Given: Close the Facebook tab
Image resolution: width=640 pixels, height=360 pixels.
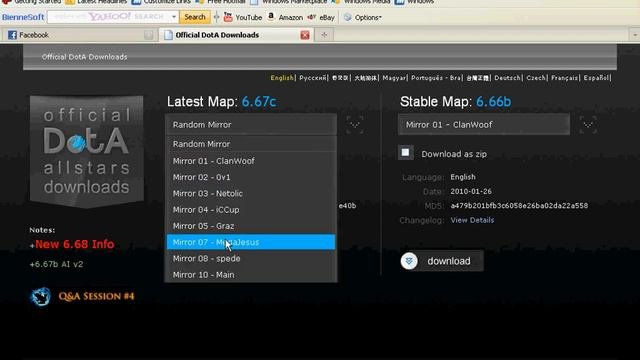Looking at the screenshot, I should [x=149, y=35].
